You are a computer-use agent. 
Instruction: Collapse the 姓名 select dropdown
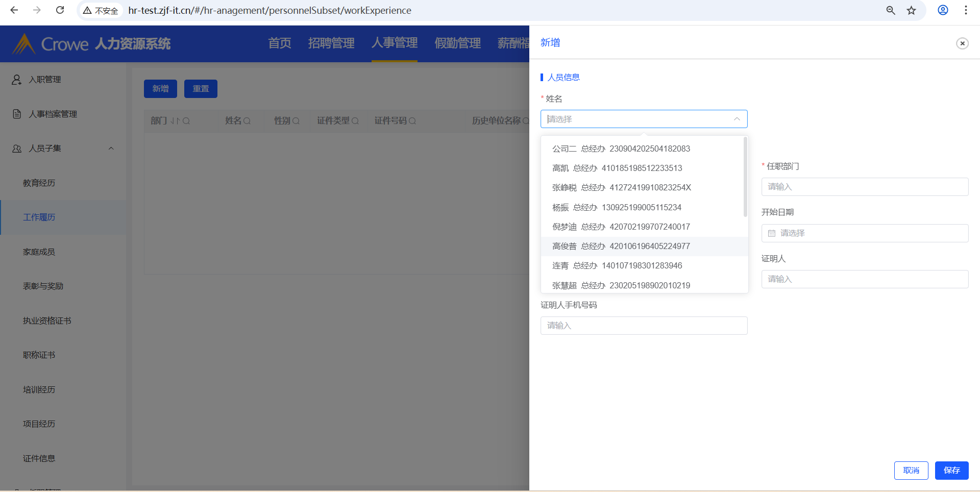pyautogui.click(x=737, y=119)
